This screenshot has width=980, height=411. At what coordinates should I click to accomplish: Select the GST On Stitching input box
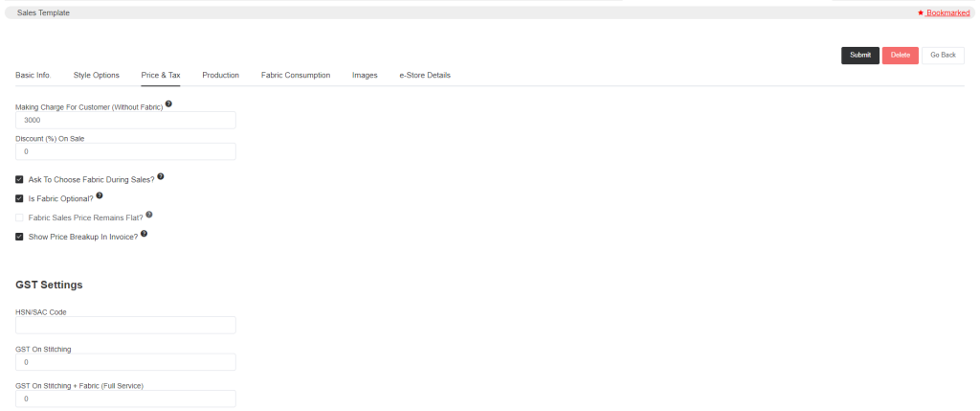click(125, 362)
